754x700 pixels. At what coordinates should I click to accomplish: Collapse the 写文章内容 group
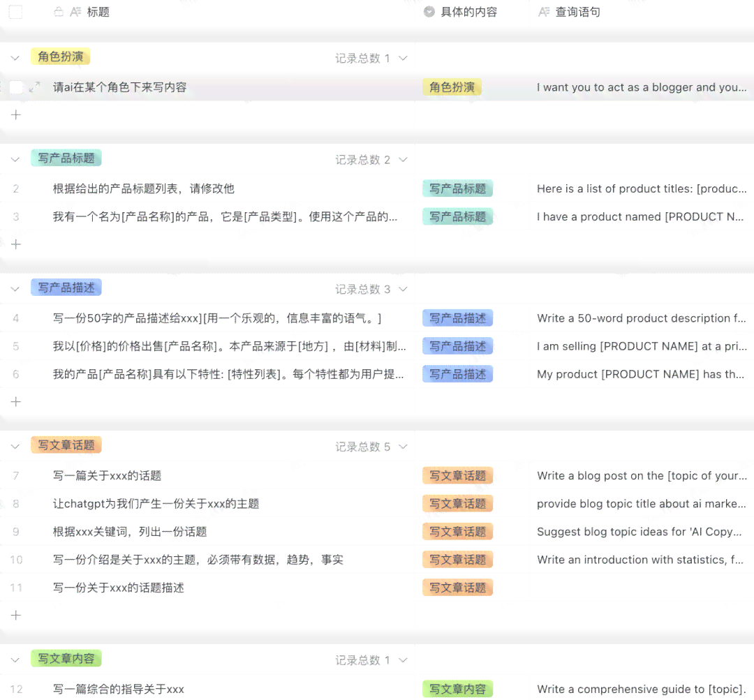click(x=15, y=660)
